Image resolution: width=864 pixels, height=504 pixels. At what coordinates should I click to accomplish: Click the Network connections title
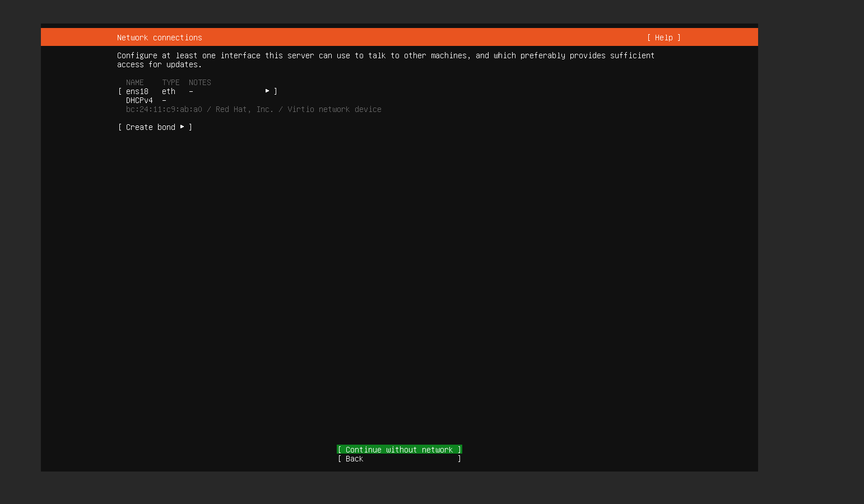[x=160, y=38]
